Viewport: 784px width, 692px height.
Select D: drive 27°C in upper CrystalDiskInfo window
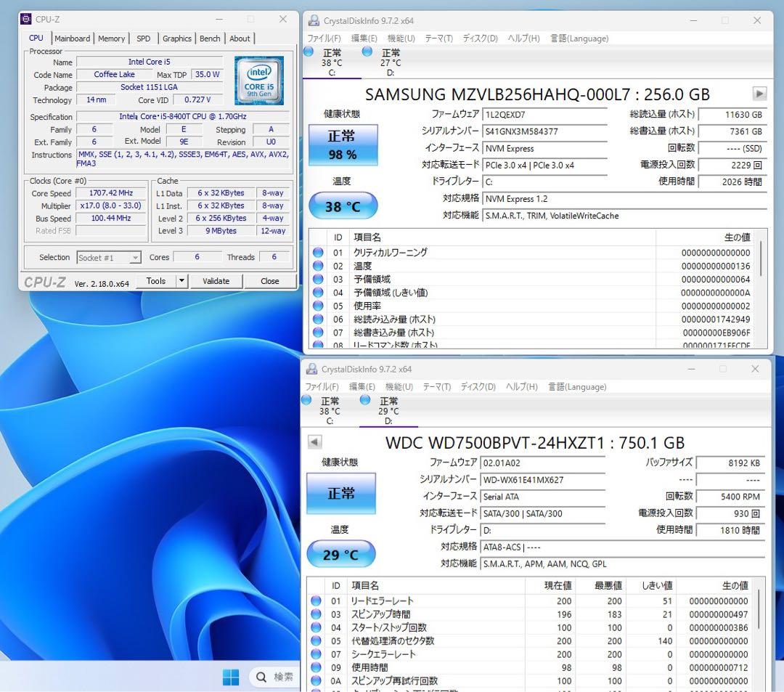[x=391, y=62]
